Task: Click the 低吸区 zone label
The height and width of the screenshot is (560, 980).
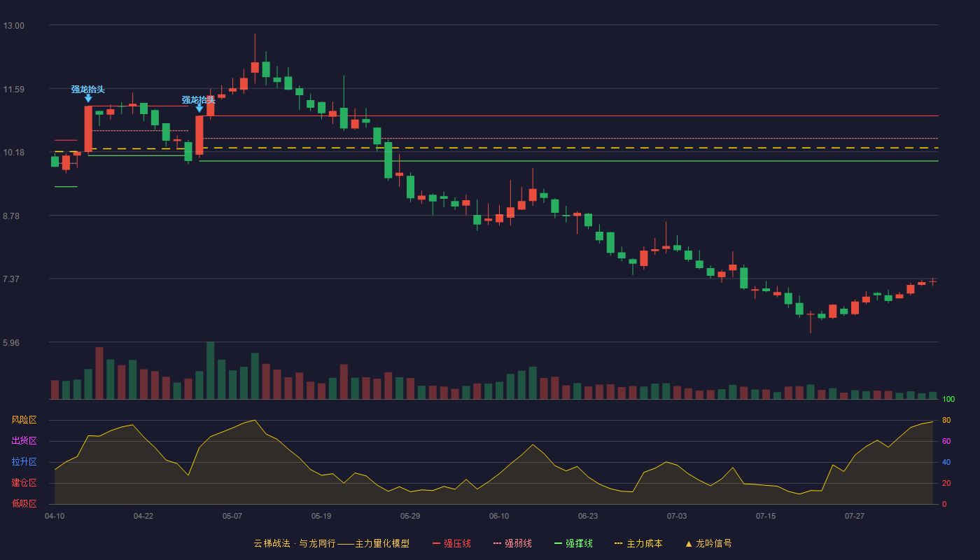Action: click(24, 503)
